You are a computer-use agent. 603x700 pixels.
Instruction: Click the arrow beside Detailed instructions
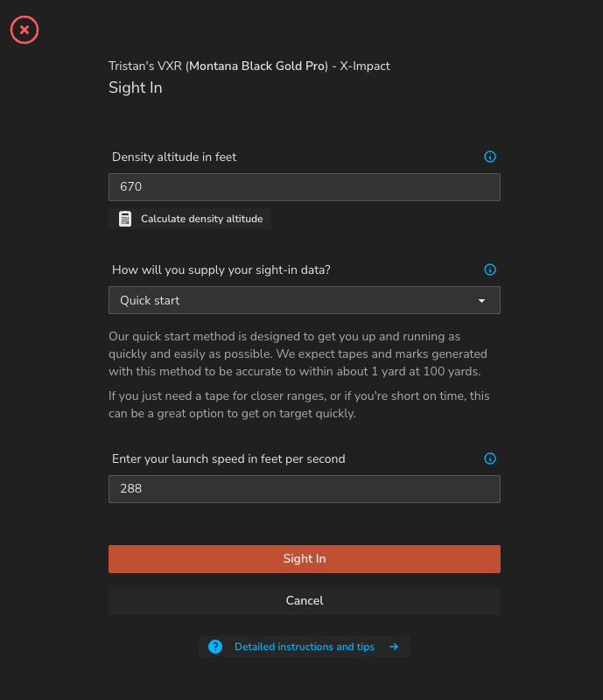(394, 647)
